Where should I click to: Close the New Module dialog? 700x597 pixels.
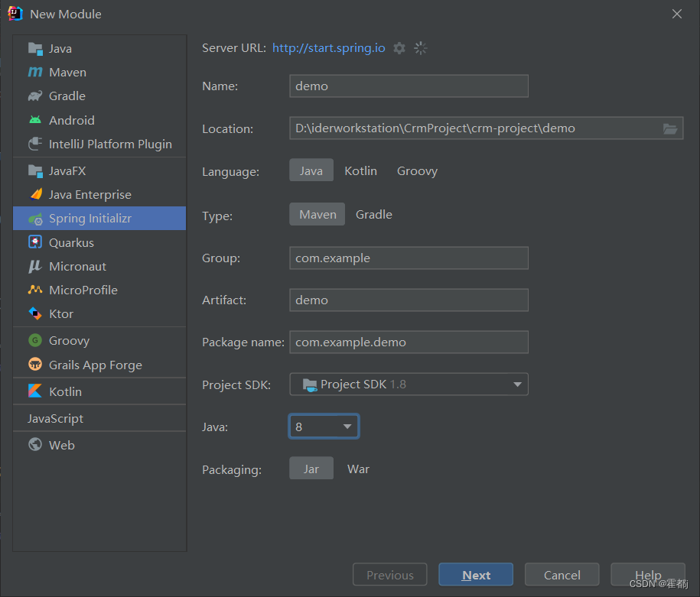tap(677, 14)
